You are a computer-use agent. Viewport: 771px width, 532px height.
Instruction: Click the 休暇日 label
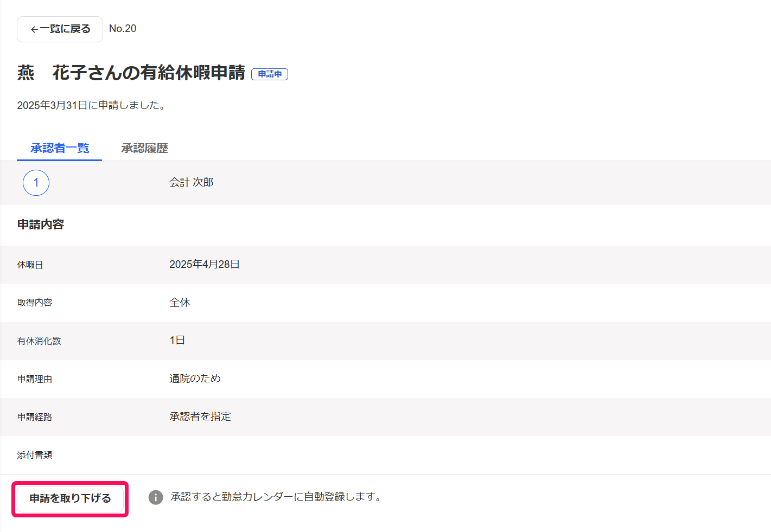[x=30, y=265]
